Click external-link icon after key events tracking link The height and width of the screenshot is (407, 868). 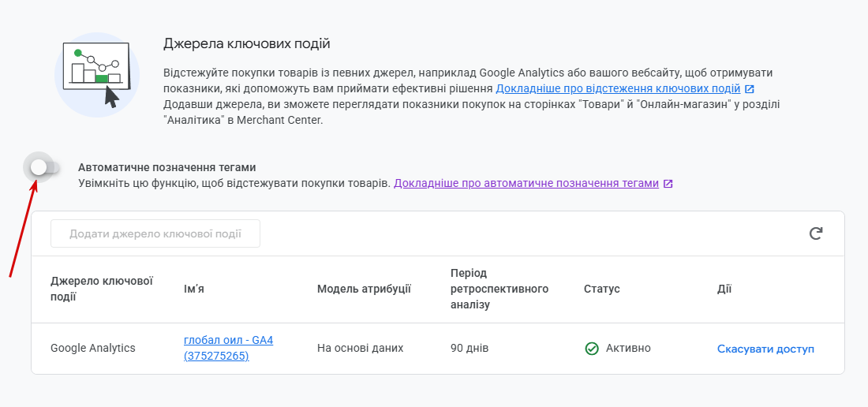click(750, 89)
